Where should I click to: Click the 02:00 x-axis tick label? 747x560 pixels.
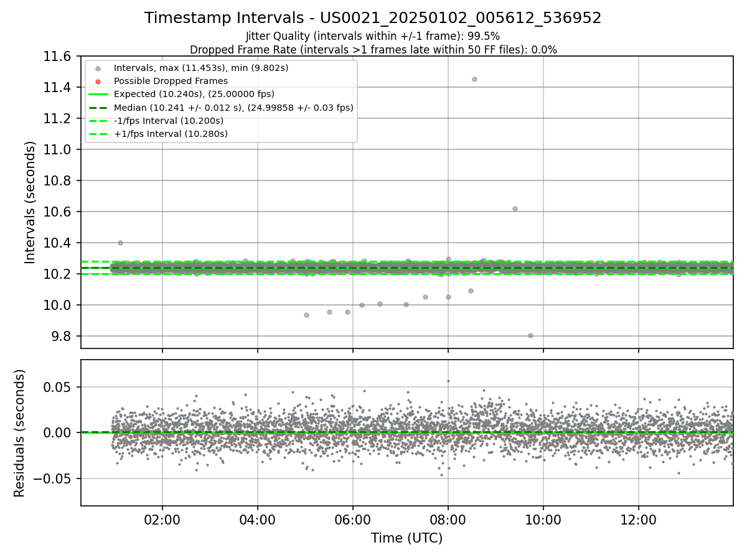pos(162,520)
